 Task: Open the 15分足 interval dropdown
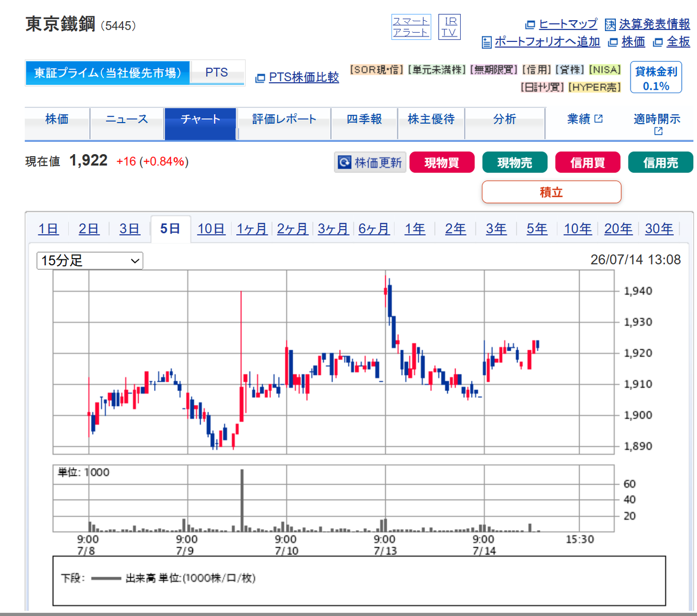90,261
